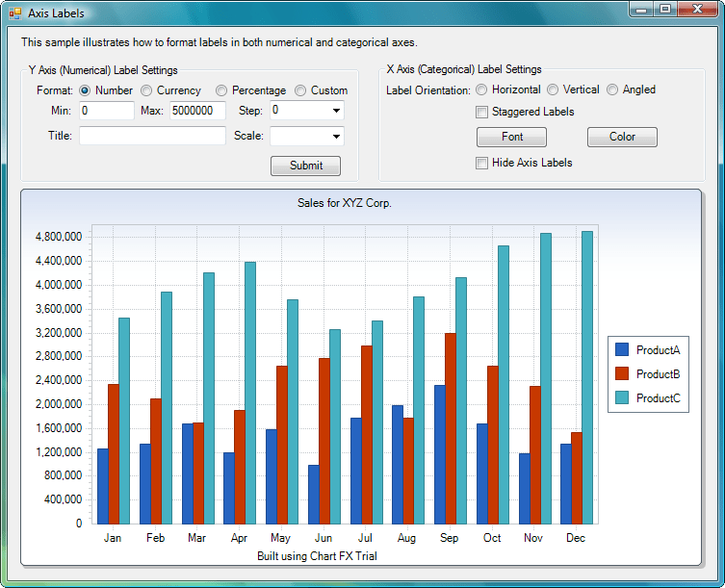
Task: Click the ProductC teal legend swatch
Action: [x=621, y=398]
